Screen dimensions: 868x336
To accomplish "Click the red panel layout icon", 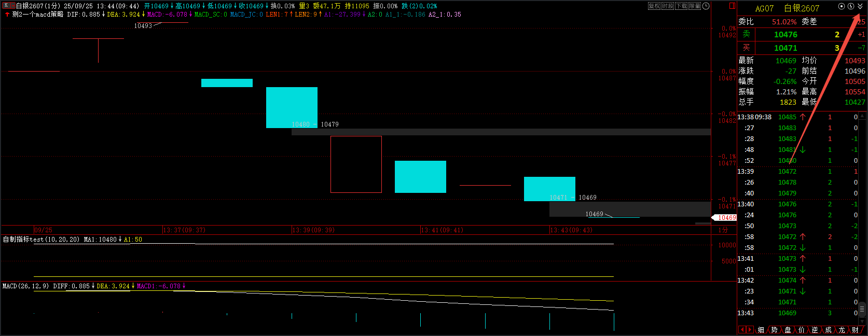I will tap(732, 6).
